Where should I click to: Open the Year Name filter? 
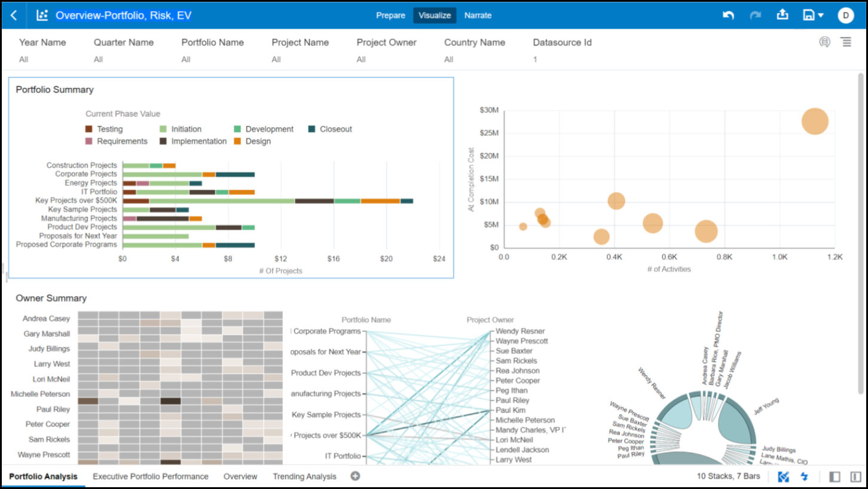(42, 50)
